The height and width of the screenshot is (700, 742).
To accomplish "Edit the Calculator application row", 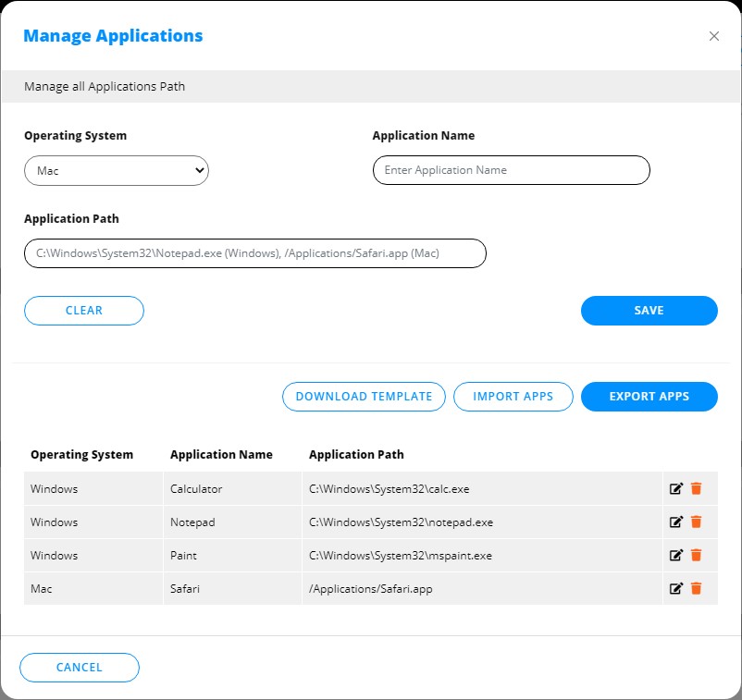I will click(x=675, y=488).
